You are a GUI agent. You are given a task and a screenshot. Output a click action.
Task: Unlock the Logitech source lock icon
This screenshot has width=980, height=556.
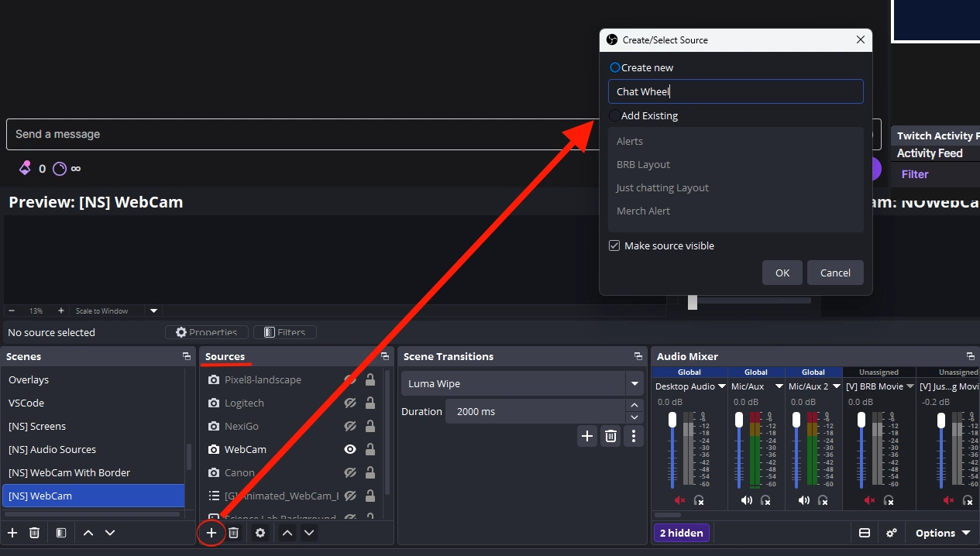(370, 403)
